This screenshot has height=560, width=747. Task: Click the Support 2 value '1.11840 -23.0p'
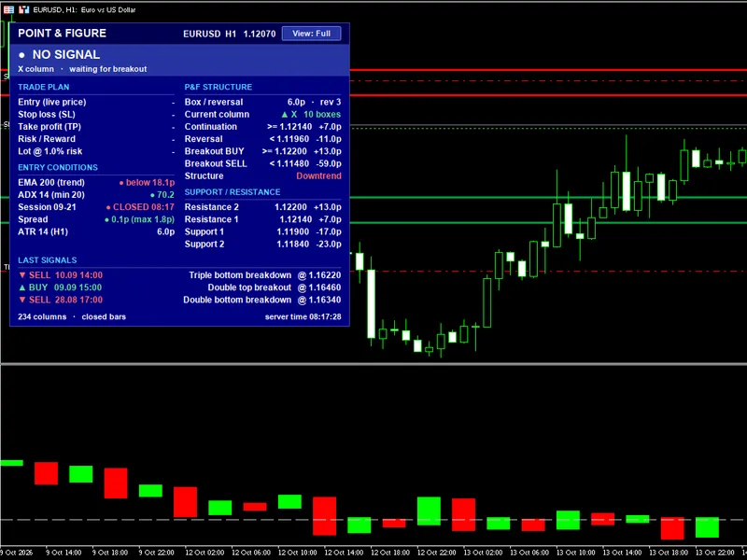(x=309, y=245)
